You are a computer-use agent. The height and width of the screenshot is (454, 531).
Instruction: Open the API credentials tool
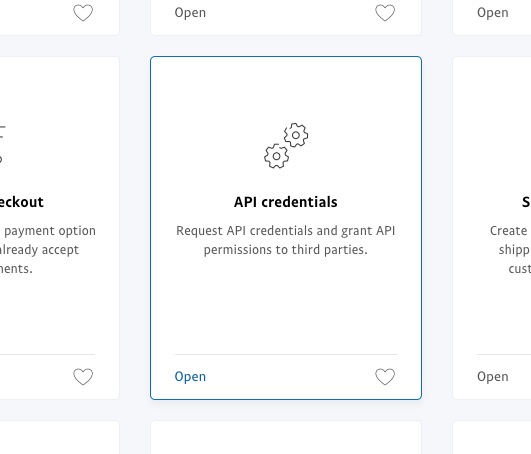point(190,376)
